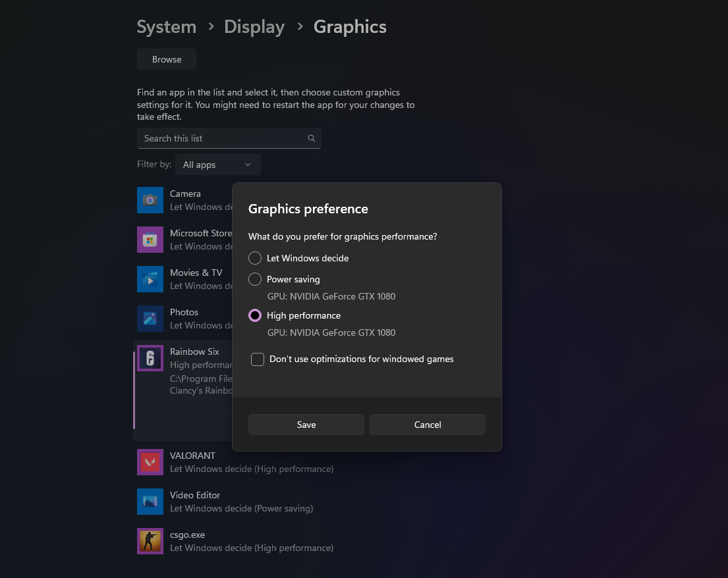The image size is (728, 578).
Task: Open the All apps filter dropdown
Action: click(218, 165)
